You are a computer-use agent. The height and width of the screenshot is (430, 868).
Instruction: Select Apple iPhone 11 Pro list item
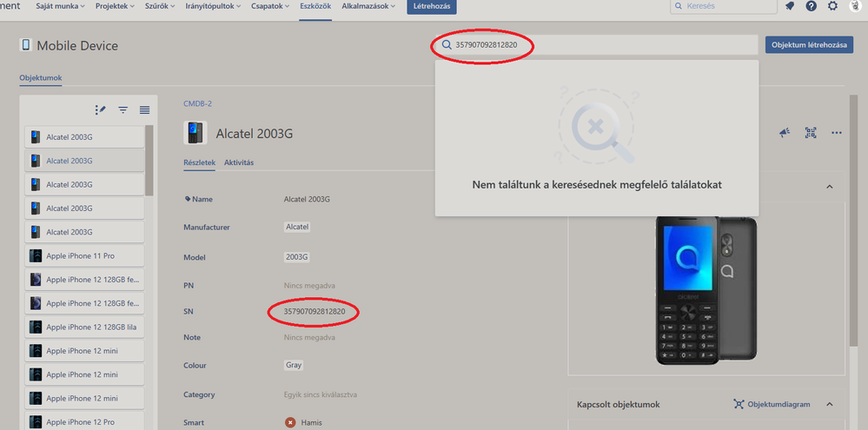(x=84, y=255)
